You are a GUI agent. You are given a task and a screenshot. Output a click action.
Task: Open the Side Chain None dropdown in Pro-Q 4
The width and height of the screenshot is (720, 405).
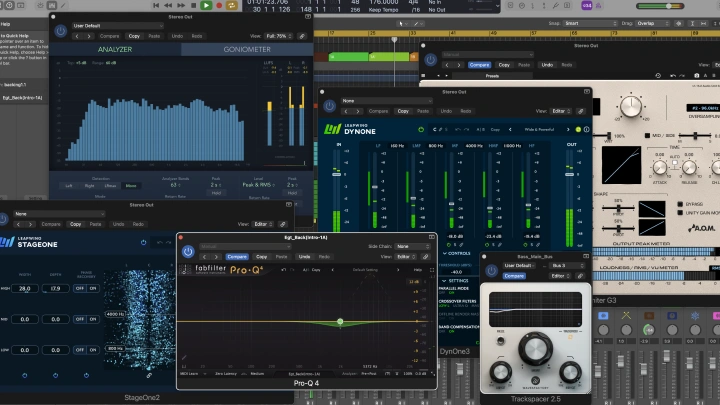413,247
